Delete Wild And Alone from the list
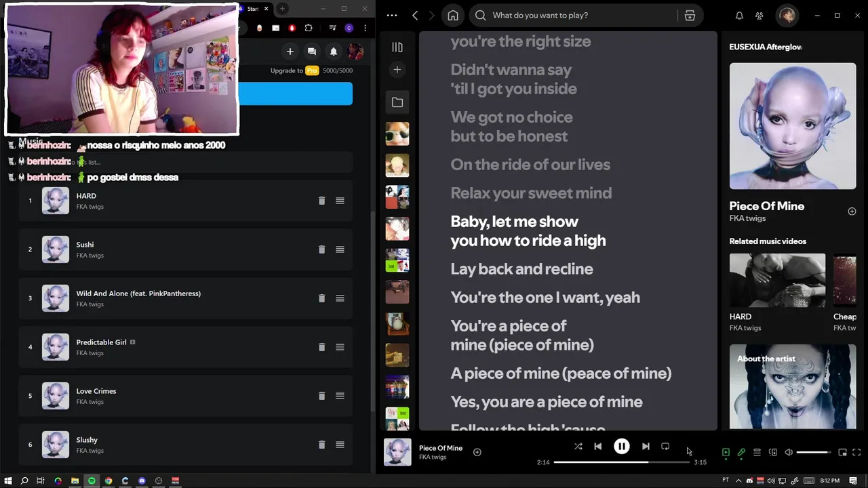 point(321,298)
